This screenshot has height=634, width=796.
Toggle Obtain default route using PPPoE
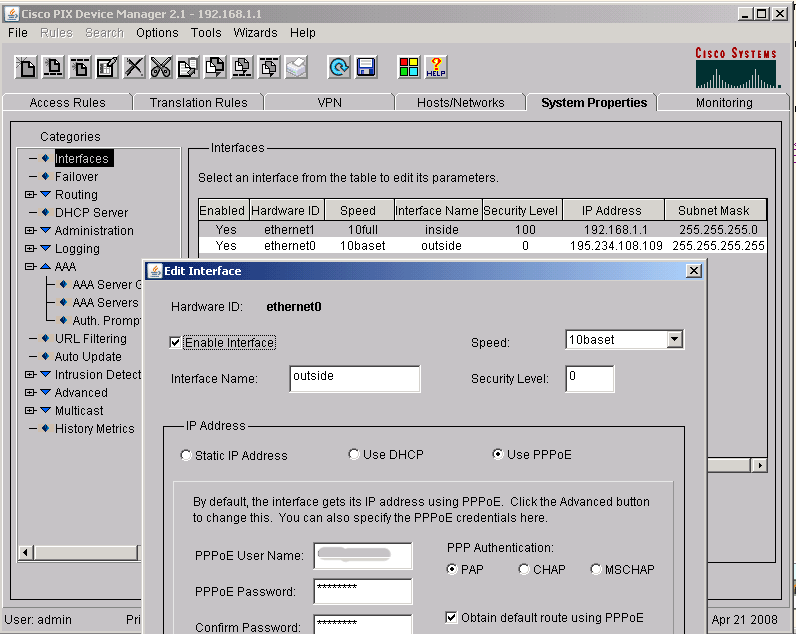point(451,617)
